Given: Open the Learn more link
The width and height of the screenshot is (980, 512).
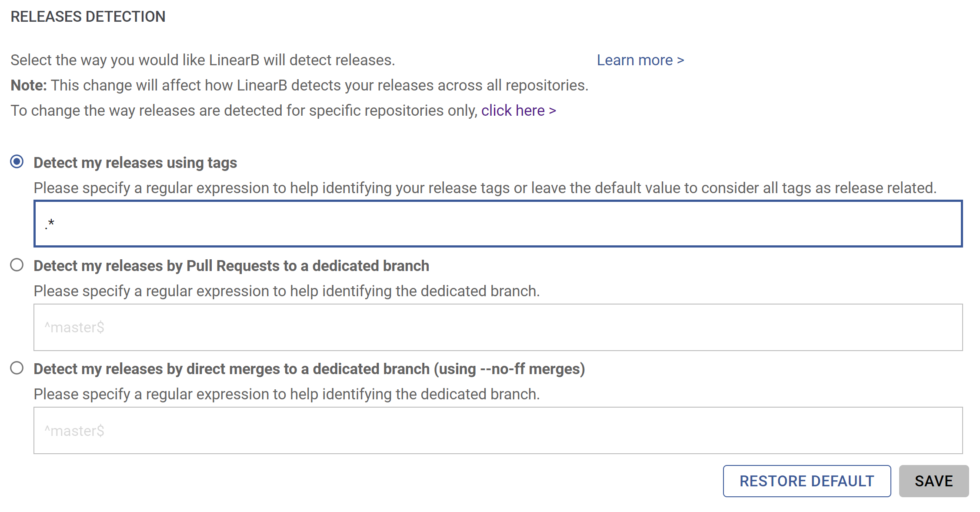Looking at the screenshot, I should point(640,60).
